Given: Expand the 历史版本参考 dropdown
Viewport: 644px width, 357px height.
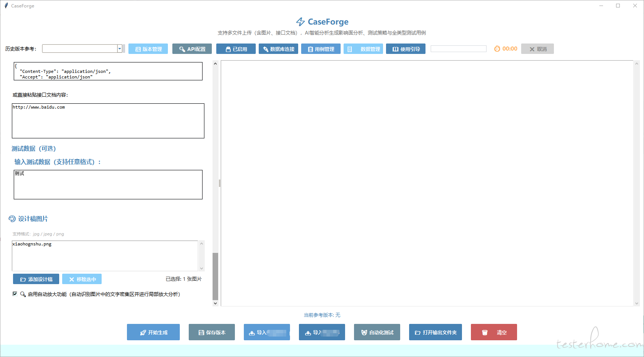Looking at the screenshot, I should pos(119,49).
